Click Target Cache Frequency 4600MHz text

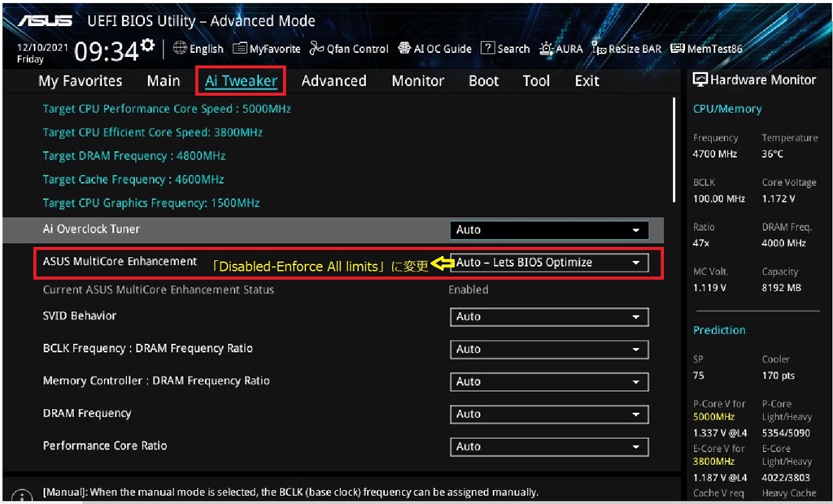pyautogui.click(x=133, y=179)
